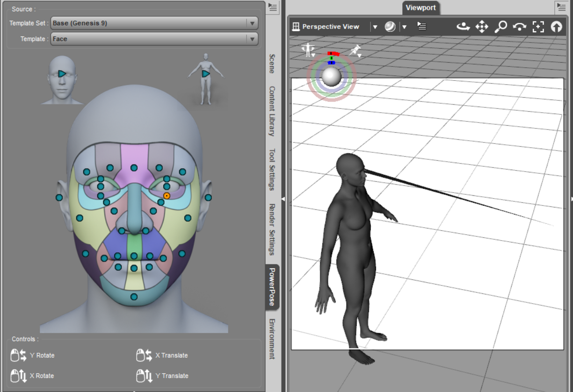The image size is (573, 392).
Task: Select the Viewport tab
Action: (421, 7)
